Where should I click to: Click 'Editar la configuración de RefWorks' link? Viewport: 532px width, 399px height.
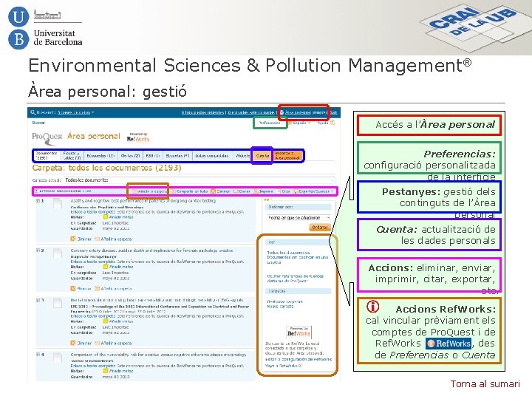(299, 359)
